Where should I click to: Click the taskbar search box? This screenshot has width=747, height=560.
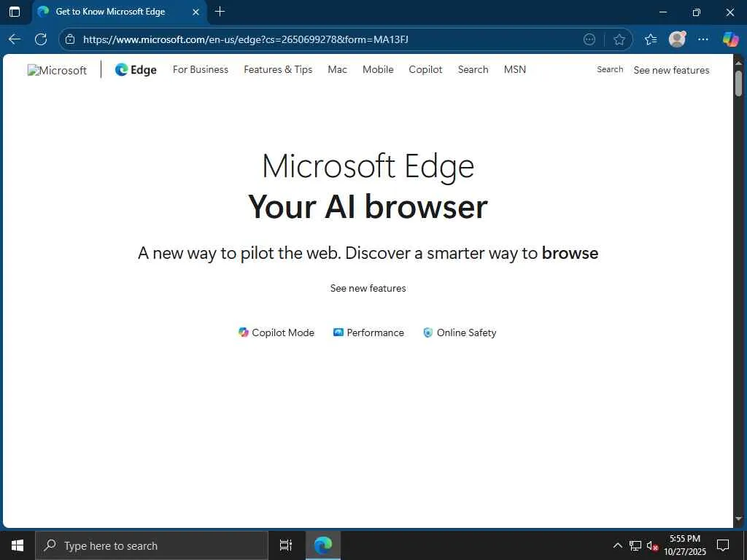click(152, 545)
